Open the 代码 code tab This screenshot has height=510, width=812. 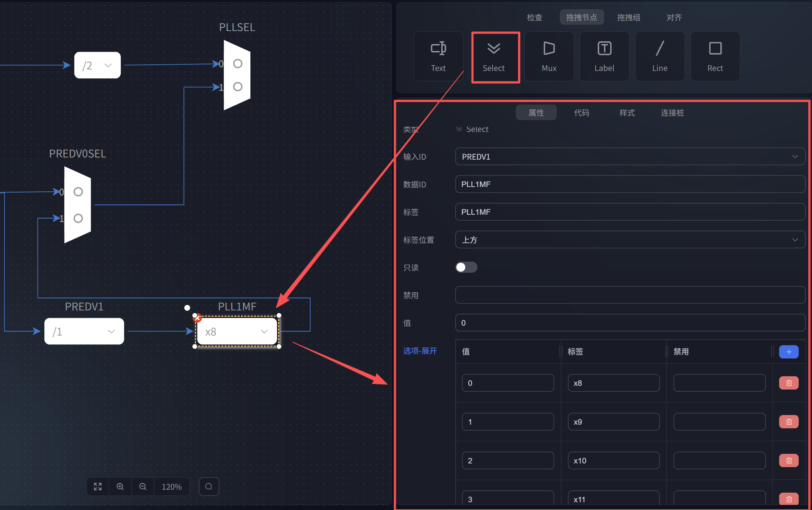[582, 113]
